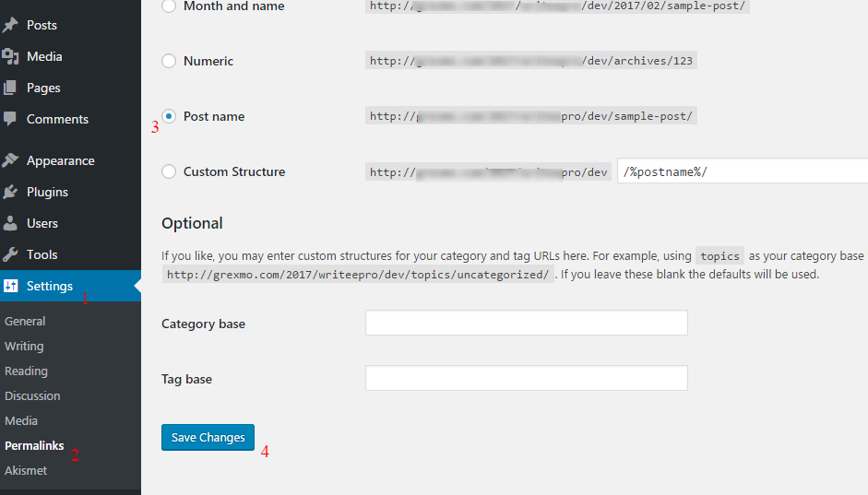The height and width of the screenshot is (495, 868).
Task: Click the Post name sample-post URL
Action: coord(531,116)
